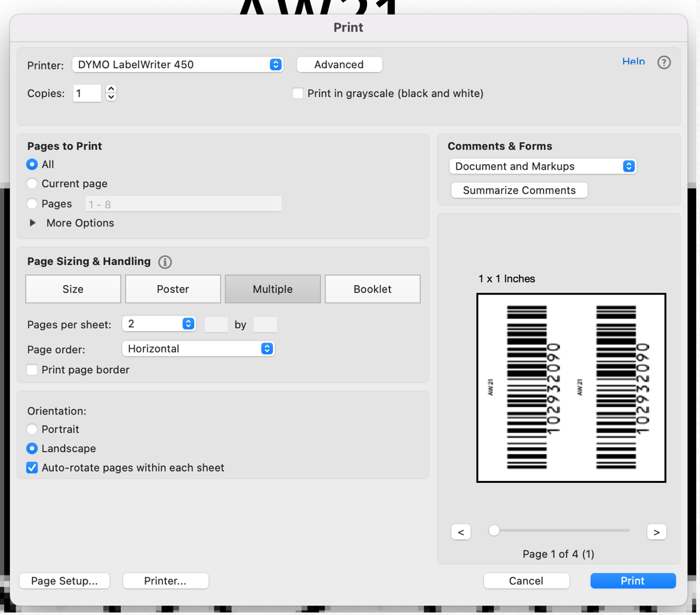The width and height of the screenshot is (700, 615).
Task: Click the Advanced button
Action: [339, 65]
